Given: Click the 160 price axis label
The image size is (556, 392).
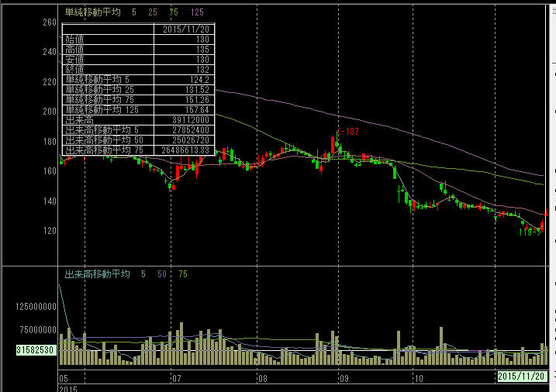Looking at the screenshot, I should pos(50,171).
